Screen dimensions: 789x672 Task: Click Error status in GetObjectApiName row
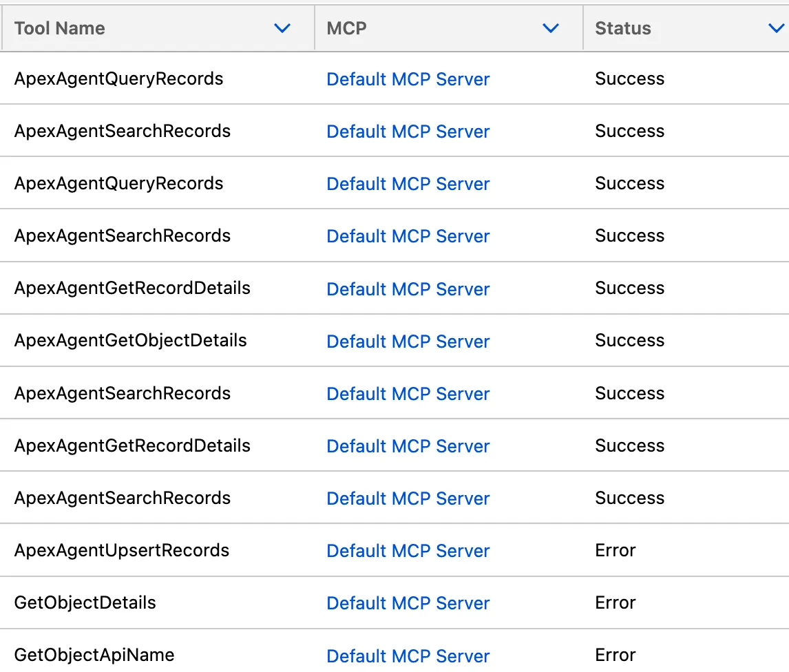[615, 655]
